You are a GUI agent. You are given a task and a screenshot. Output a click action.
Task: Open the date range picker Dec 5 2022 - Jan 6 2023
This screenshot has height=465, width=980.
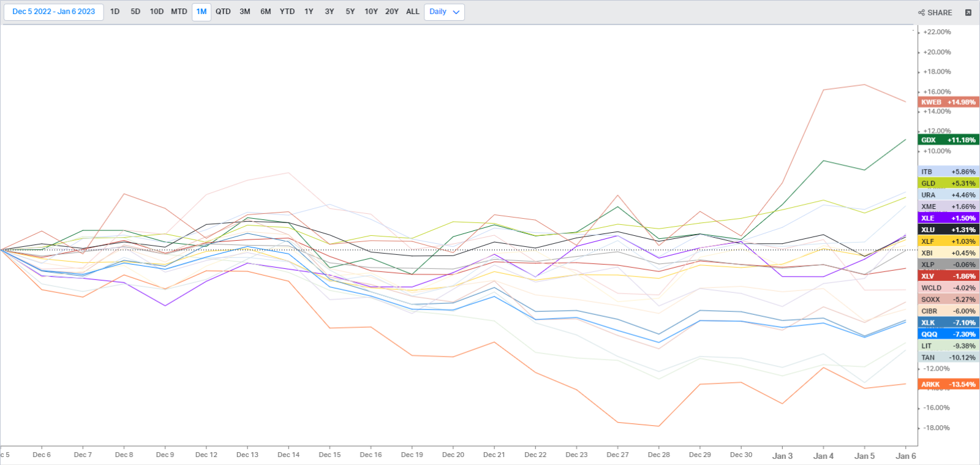pyautogui.click(x=54, y=12)
